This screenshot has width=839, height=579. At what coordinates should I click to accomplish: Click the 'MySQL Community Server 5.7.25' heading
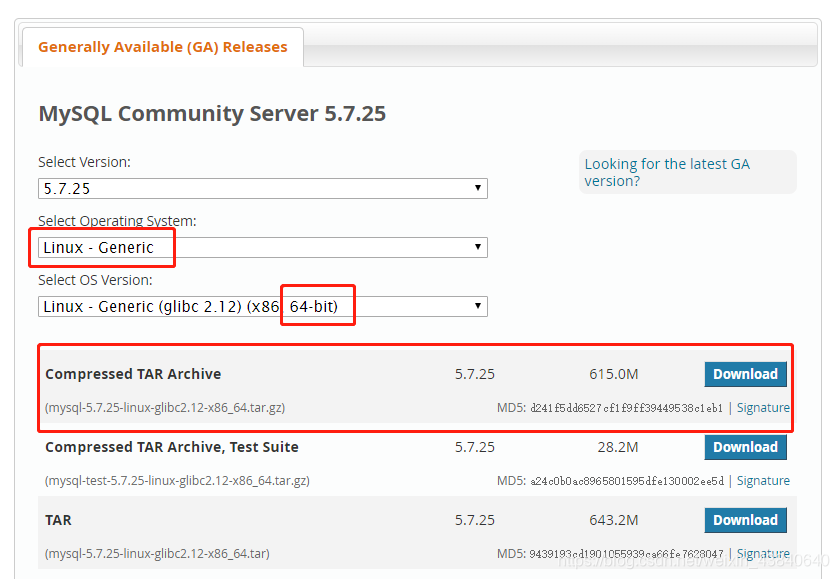coord(212,113)
